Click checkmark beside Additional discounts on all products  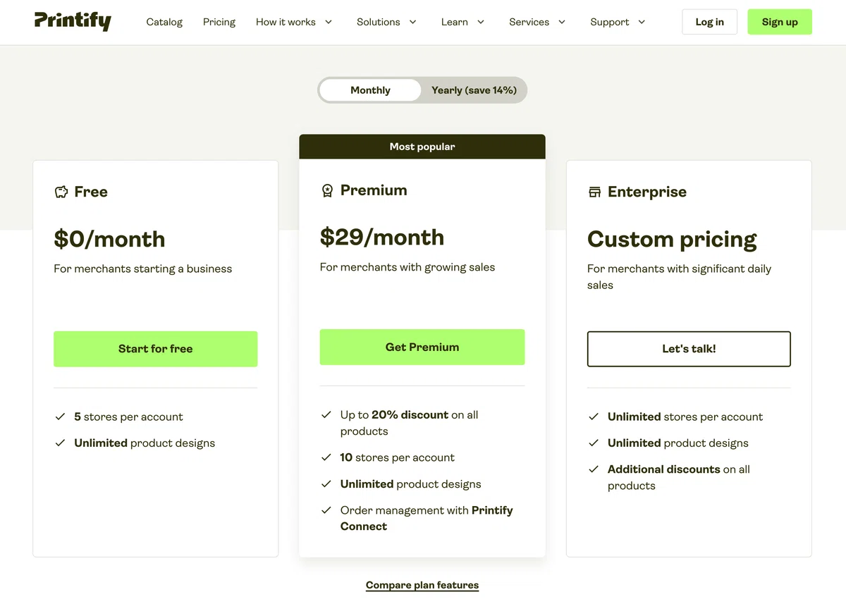[x=594, y=469]
